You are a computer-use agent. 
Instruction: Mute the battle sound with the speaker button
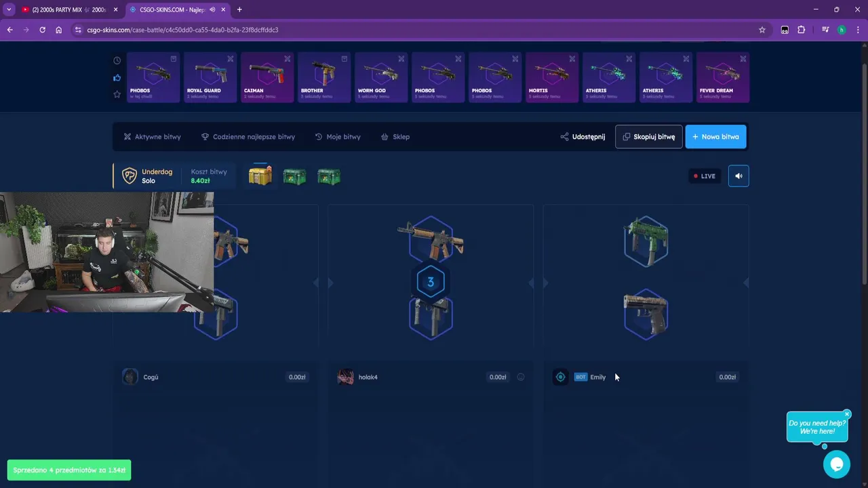click(x=738, y=176)
